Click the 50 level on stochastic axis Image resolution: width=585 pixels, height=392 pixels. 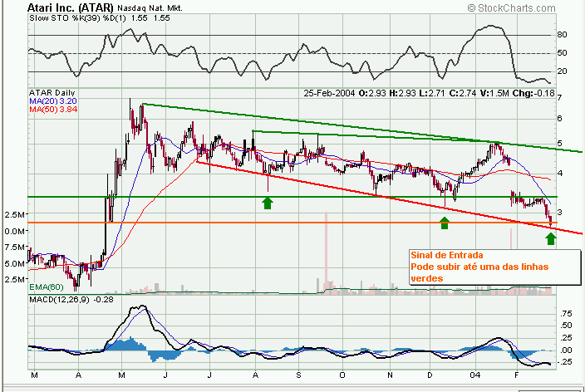pos(562,53)
